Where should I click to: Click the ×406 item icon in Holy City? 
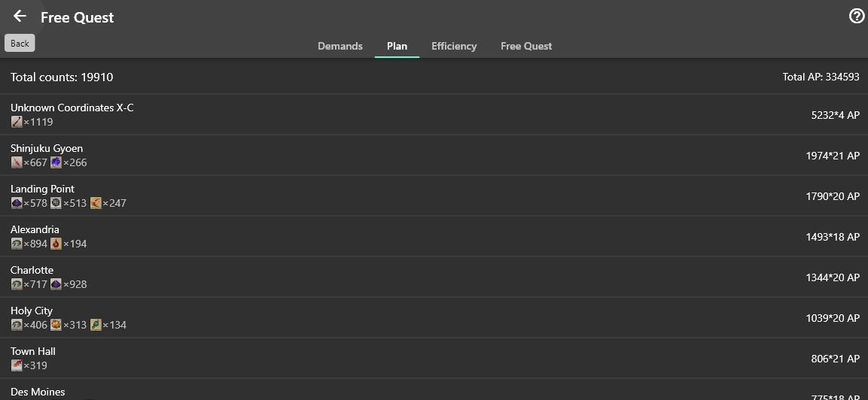(17, 325)
